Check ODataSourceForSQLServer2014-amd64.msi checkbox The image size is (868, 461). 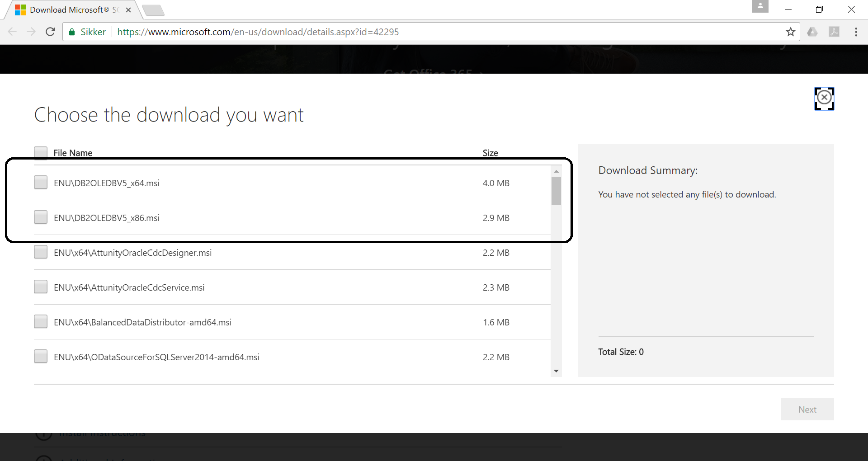coord(41,356)
